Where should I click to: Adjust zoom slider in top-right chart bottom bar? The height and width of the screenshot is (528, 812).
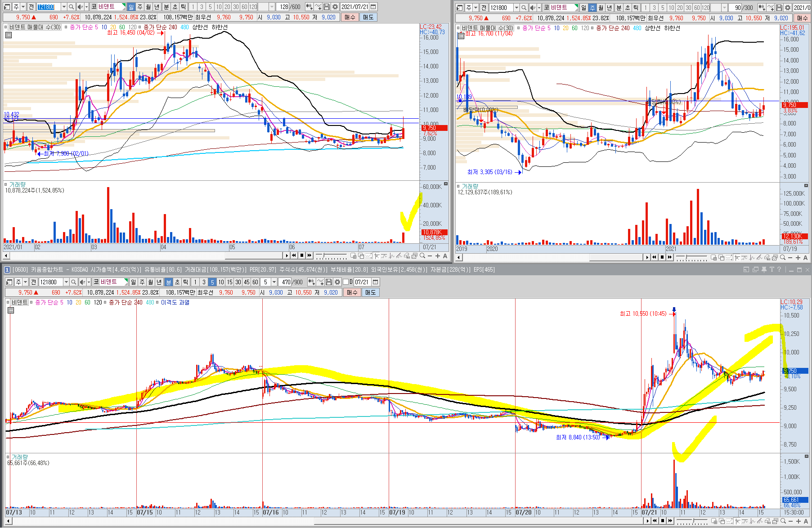(686, 257)
